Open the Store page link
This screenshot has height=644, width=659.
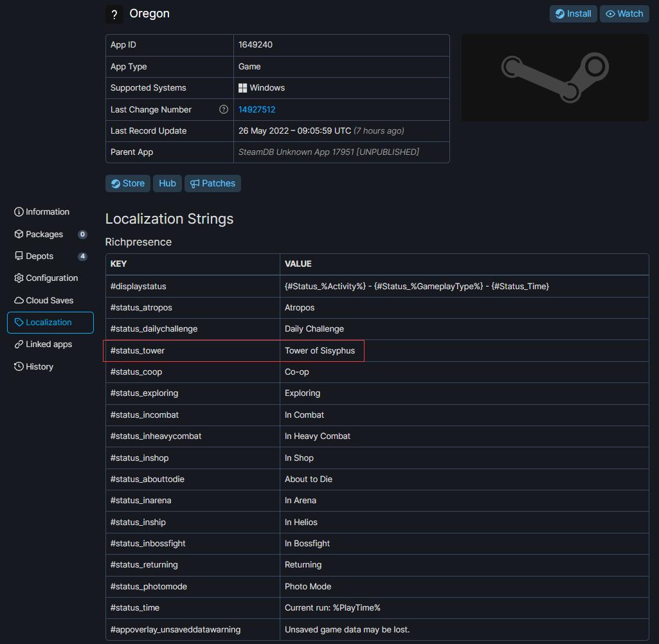128,184
